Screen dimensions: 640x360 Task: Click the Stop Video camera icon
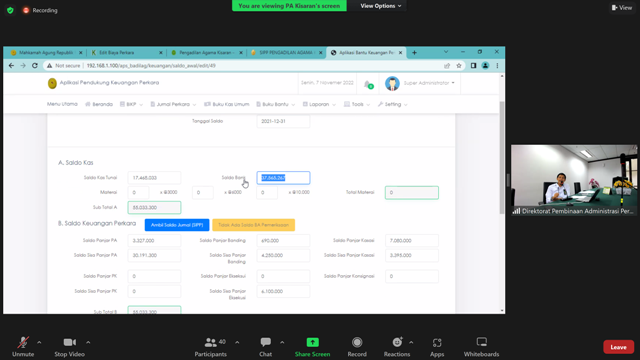tap(69, 342)
